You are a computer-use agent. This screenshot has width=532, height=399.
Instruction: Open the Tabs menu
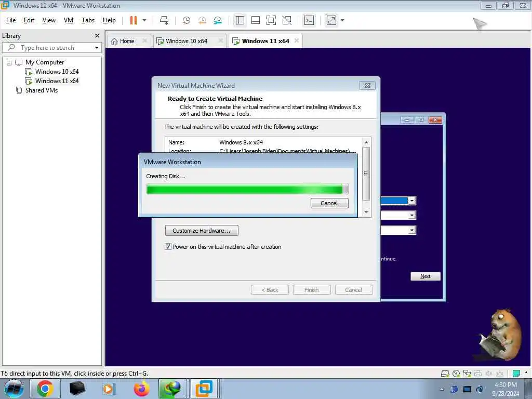[x=88, y=20]
